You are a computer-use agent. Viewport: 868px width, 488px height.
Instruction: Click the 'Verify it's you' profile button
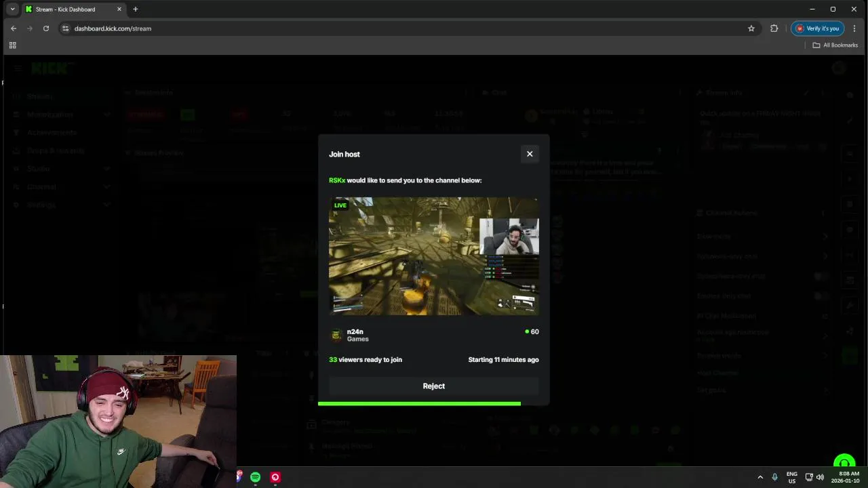point(817,28)
